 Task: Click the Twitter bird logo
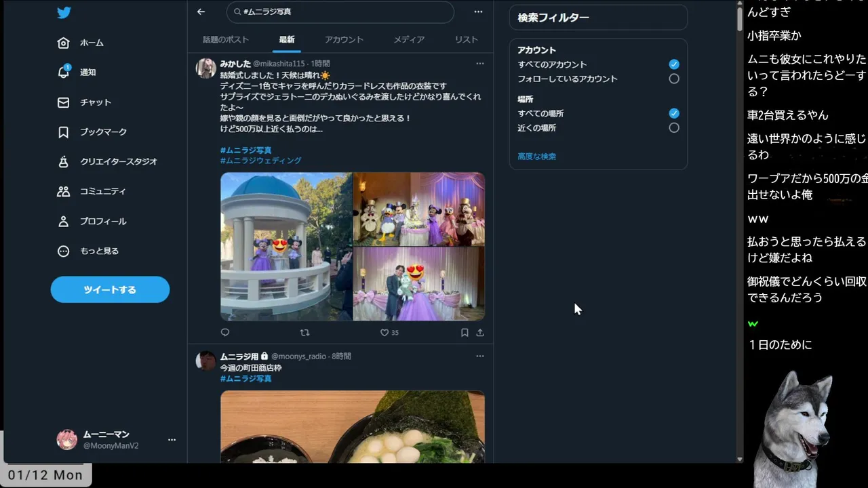coord(64,13)
